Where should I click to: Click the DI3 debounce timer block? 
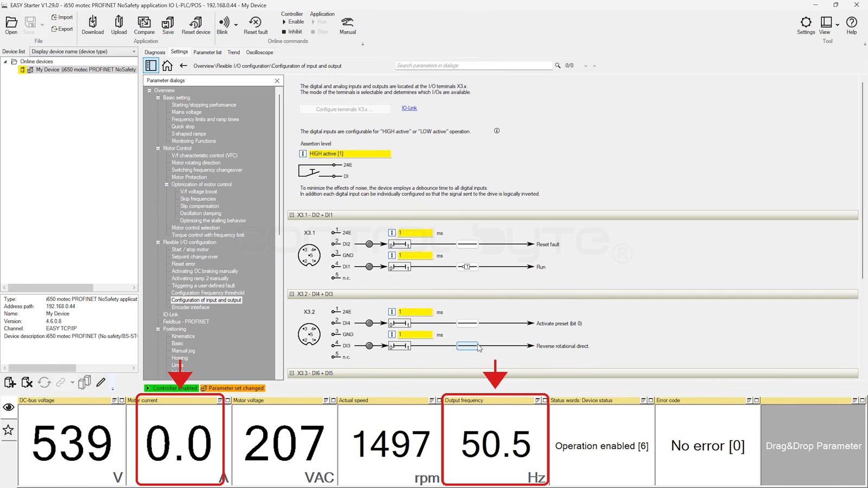[x=399, y=346]
